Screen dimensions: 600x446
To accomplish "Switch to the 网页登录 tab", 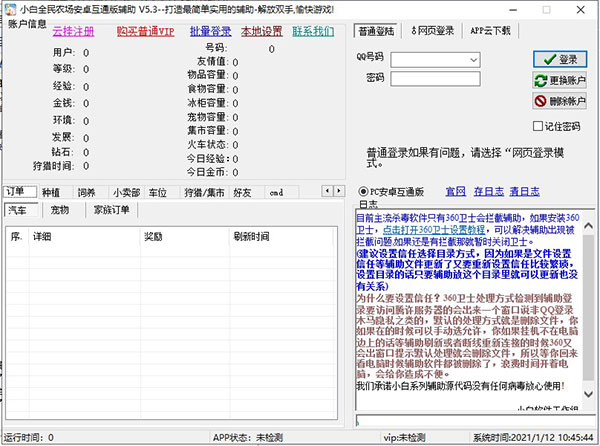I will coord(432,31).
